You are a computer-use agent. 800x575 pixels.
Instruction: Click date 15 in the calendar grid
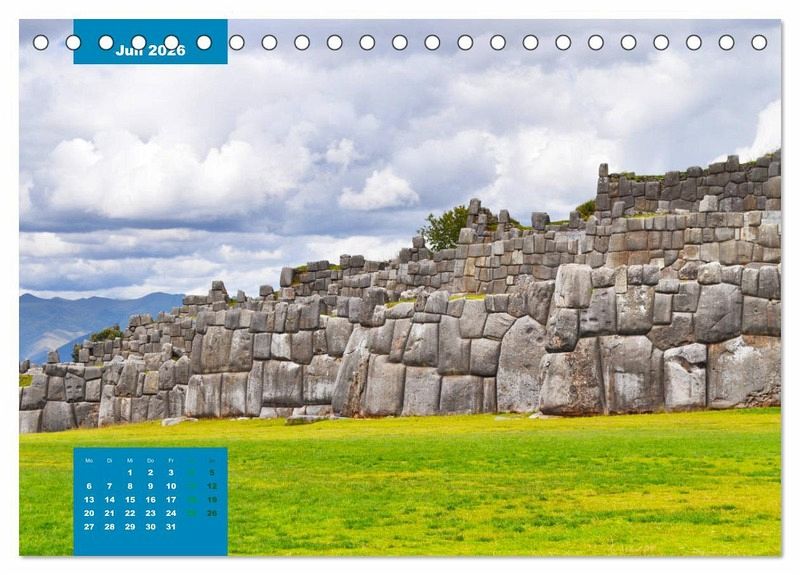(130, 499)
